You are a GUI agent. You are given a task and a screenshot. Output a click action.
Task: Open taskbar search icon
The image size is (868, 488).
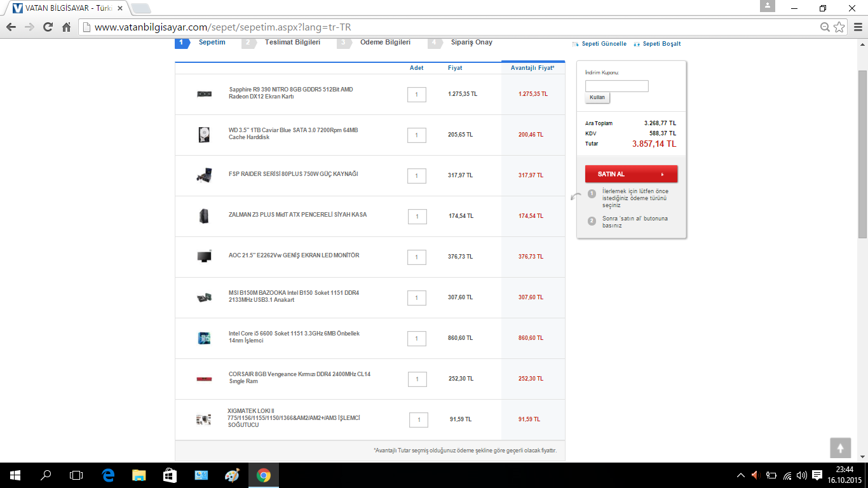point(46,475)
